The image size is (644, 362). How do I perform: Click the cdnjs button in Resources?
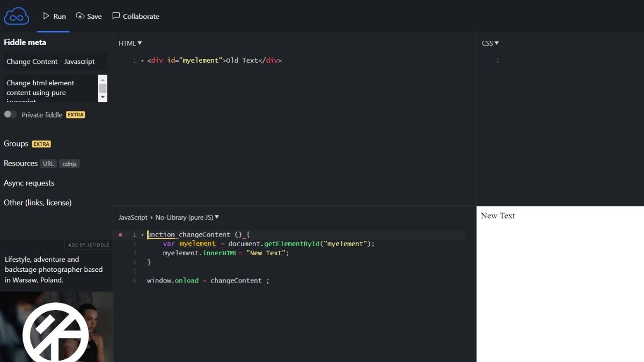[x=69, y=164]
